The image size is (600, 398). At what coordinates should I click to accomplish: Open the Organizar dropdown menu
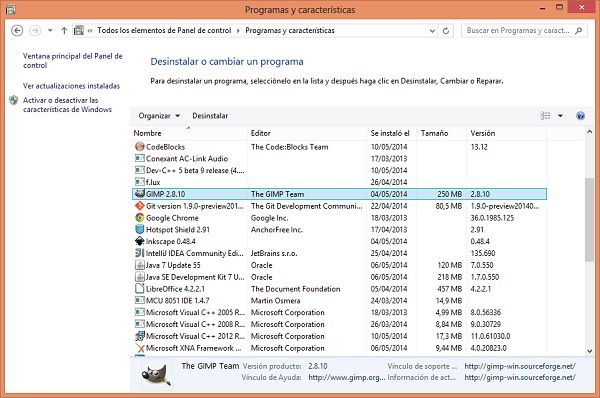(159, 116)
